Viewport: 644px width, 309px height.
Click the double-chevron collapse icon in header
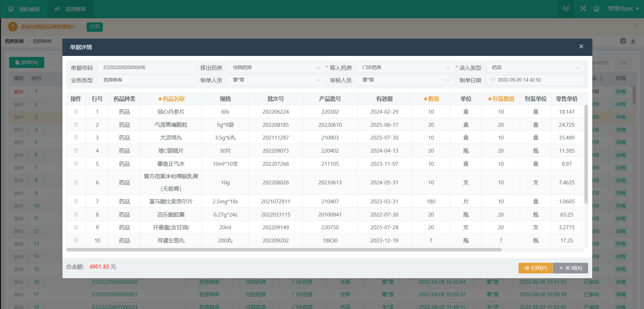pyautogui.click(x=566, y=9)
